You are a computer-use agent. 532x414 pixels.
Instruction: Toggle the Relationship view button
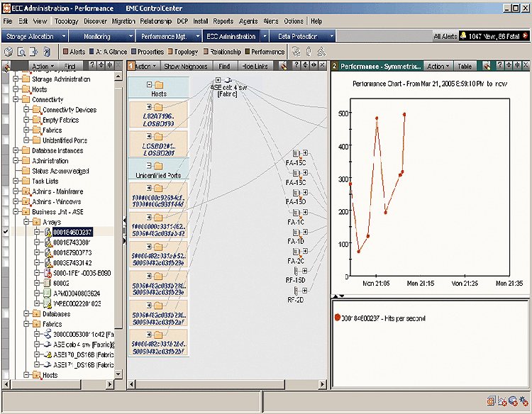222,52
